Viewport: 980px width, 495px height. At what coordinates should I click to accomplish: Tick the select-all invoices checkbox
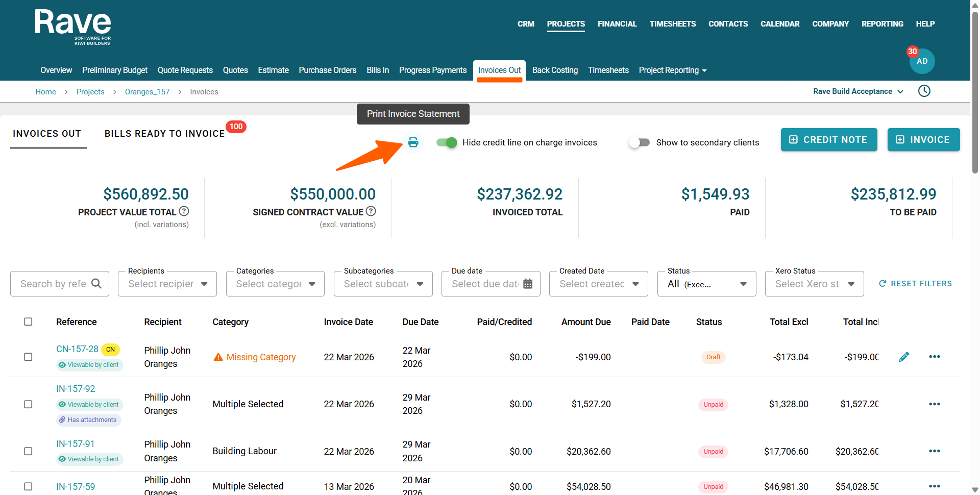coord(28,321)
